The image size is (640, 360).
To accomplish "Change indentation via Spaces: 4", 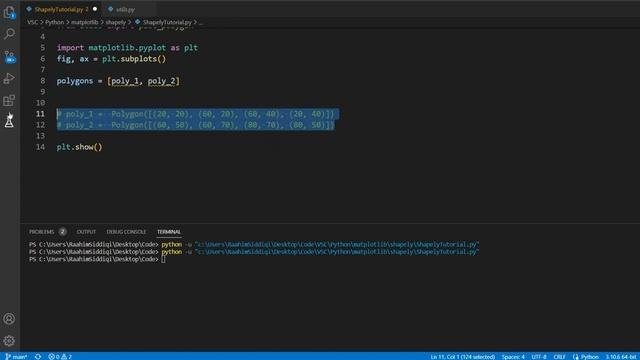I will (513, 357).
